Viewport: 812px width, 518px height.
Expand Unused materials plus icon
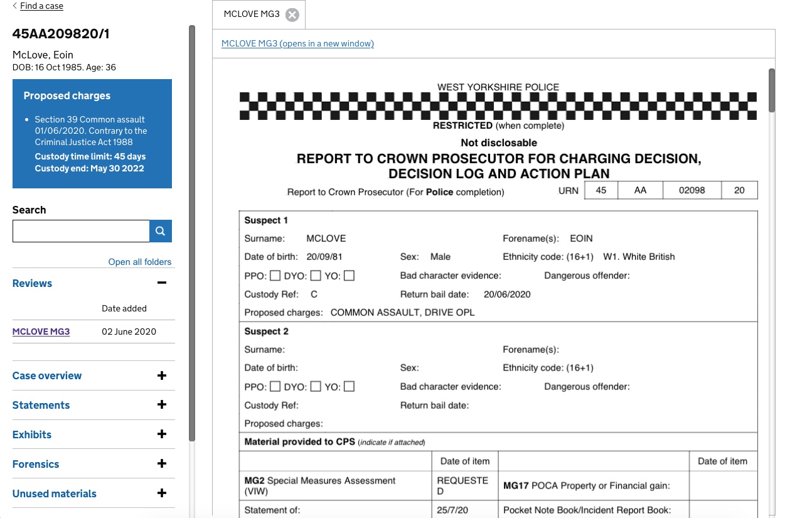[162, 494]
